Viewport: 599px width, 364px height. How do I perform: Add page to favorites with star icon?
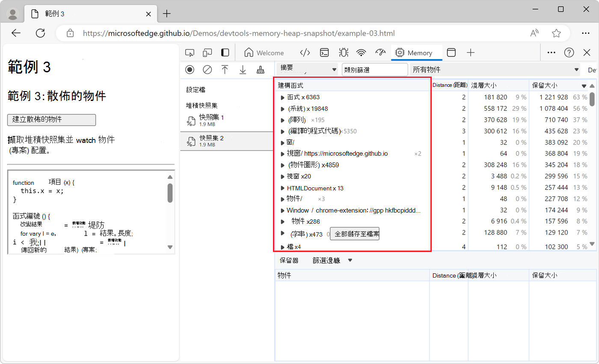coord(556,33)
